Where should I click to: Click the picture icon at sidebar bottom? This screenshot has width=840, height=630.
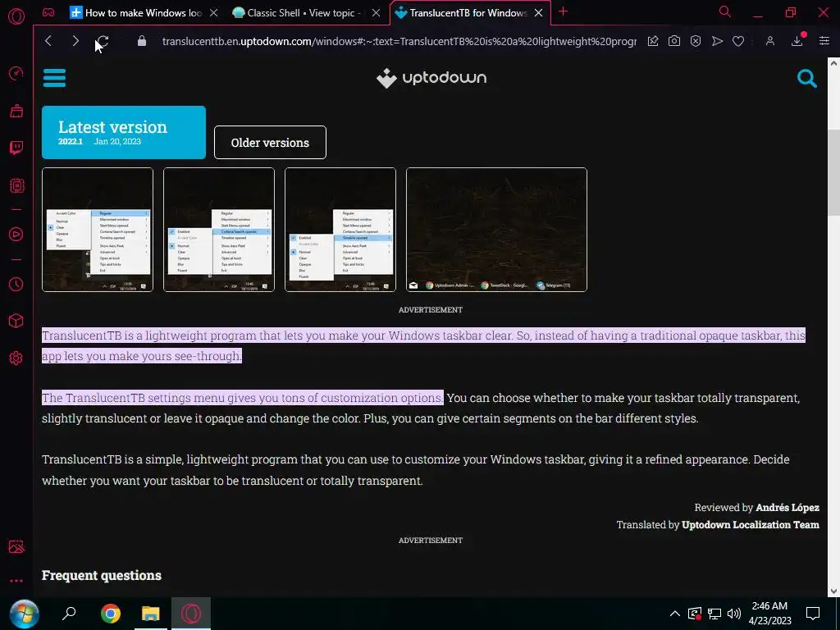(16, 546)
